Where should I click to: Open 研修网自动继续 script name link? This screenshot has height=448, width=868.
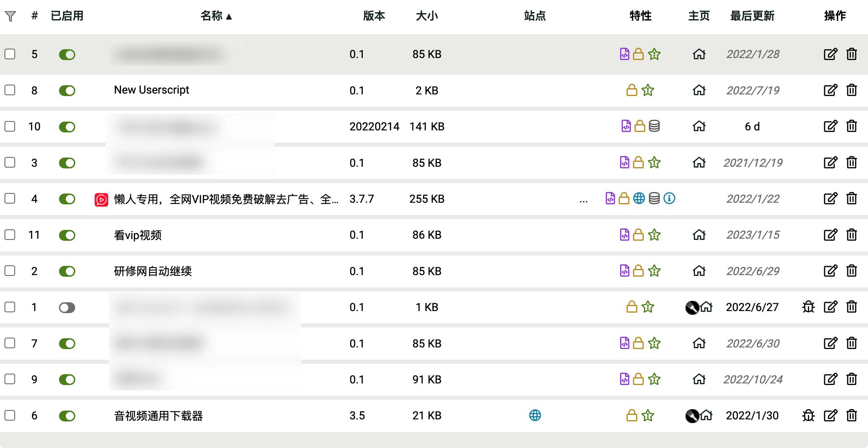153,271
